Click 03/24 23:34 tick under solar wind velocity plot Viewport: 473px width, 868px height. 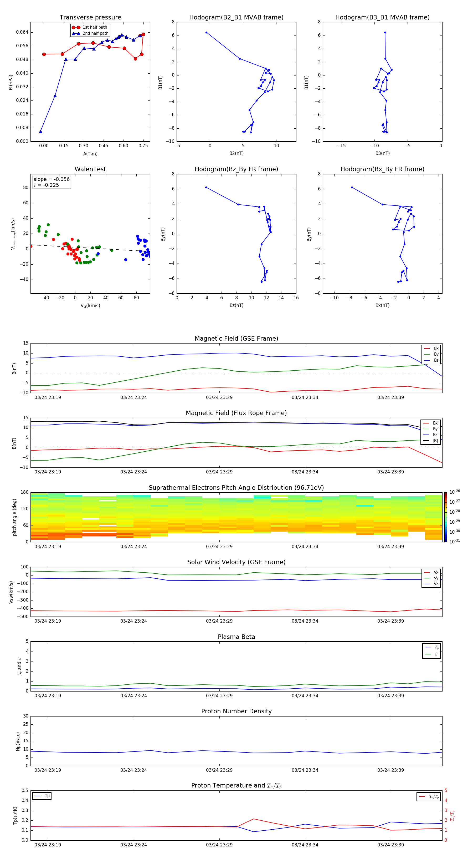tap(305, 621)
